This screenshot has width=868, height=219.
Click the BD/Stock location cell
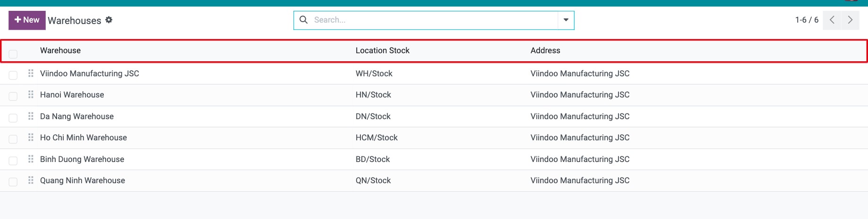pos(373,159)
